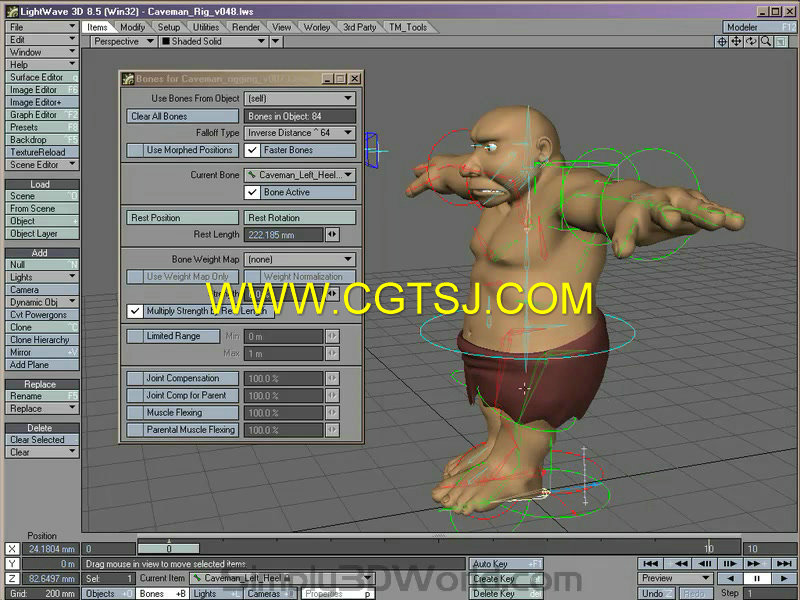This screenshot has height=600, width=800.
Task: Click the Undo button
Action: click(x=656, y=594)
